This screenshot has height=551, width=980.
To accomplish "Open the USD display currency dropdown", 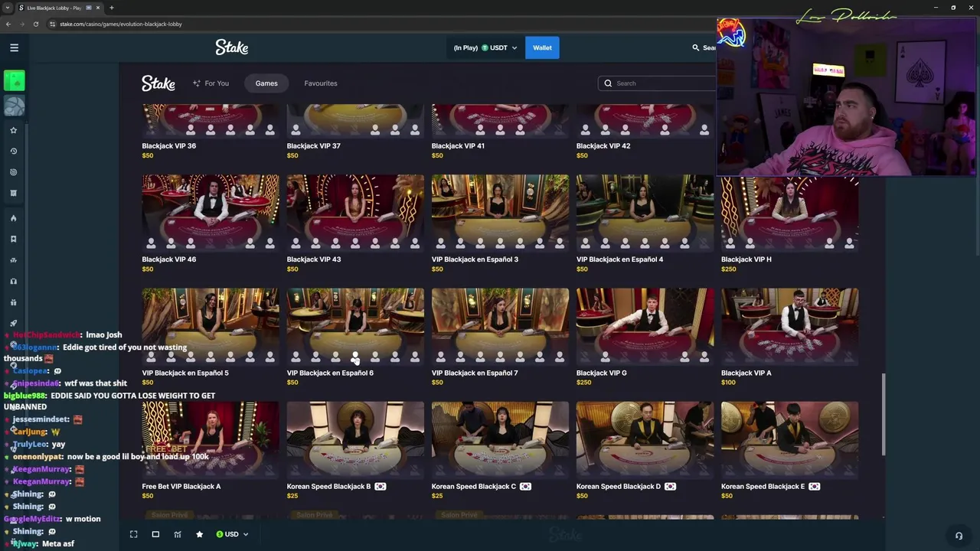I will (x=232, y=534).
